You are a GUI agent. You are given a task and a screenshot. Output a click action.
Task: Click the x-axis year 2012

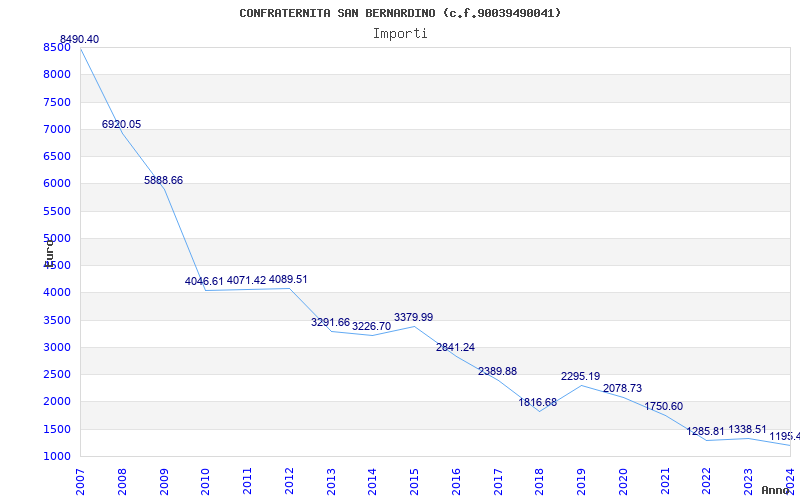(x=289, y=482)
